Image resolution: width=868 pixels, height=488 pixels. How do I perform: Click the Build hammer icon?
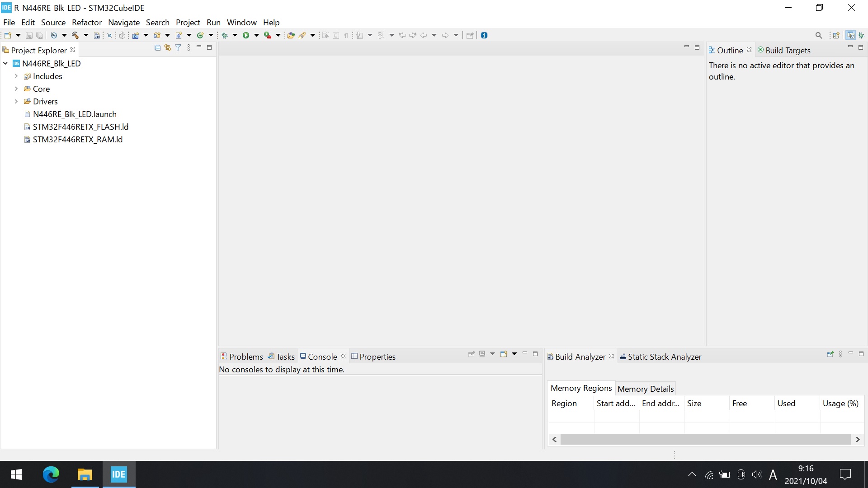pyautogui.click(x=75, y=35)
